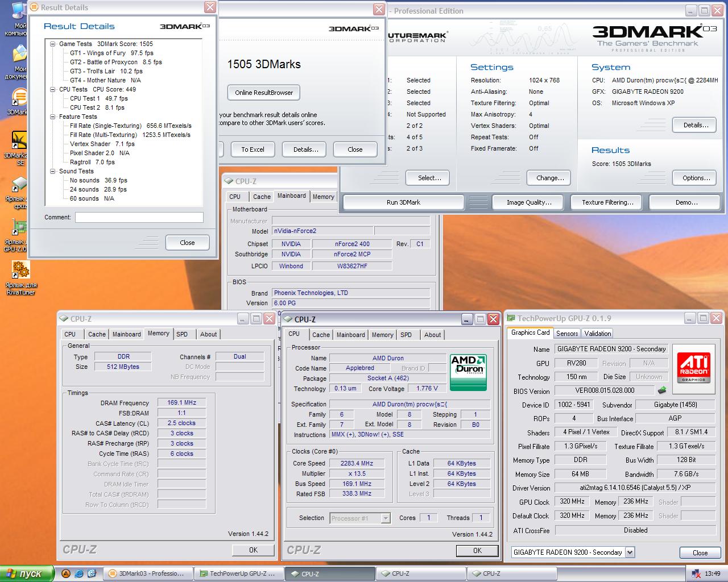This screenshot has width=728, height=582.
Task: Switch to Sensors tab in GPU-Z
Action: pos(567,333)
